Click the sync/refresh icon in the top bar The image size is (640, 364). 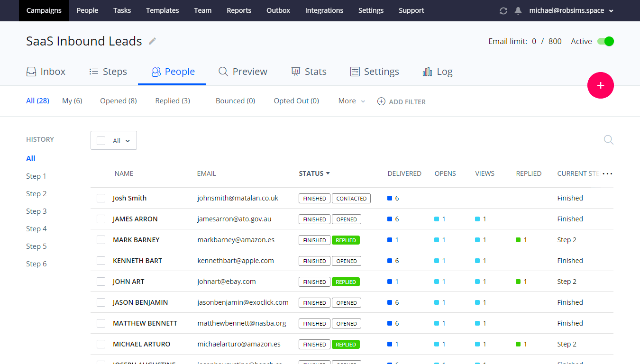503,10
